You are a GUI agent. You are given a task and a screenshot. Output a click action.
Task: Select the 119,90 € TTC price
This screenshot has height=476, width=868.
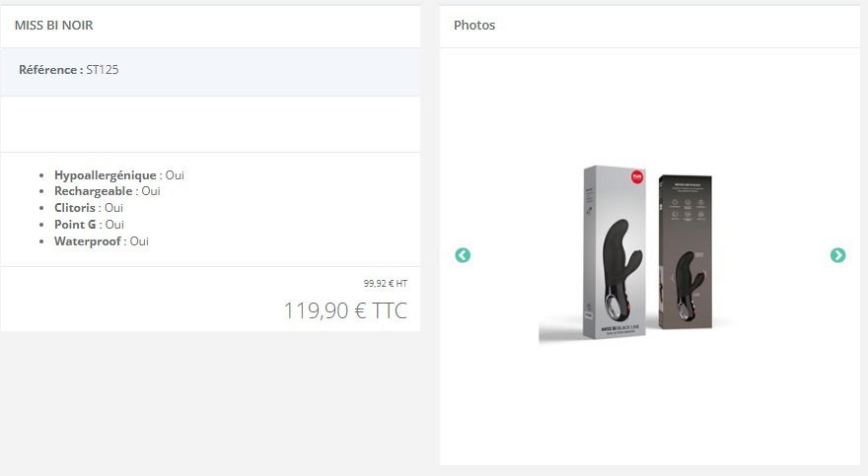click(x=345, y=310)
